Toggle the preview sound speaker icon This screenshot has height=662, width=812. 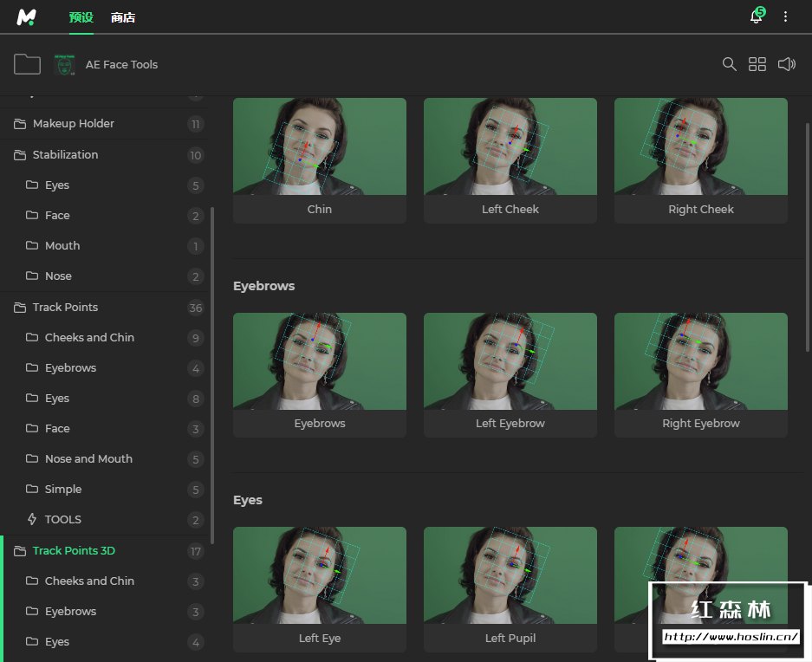[x=786, y=64]
